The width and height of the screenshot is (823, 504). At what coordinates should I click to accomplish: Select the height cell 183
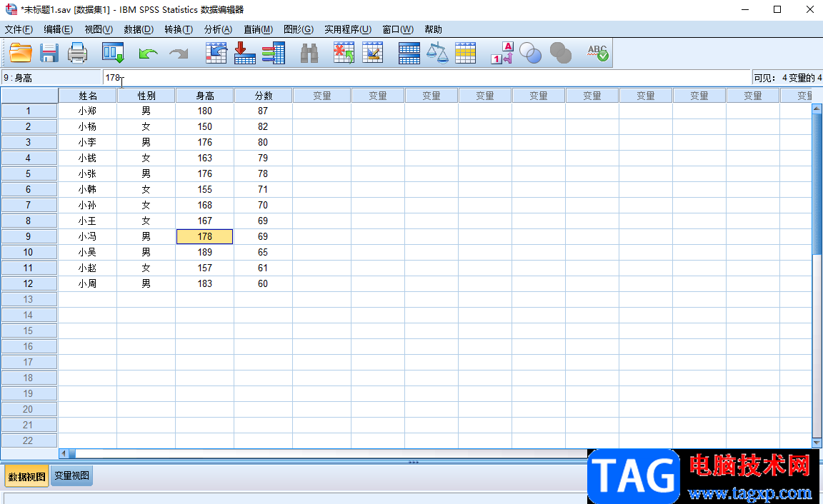pos(205,283)
